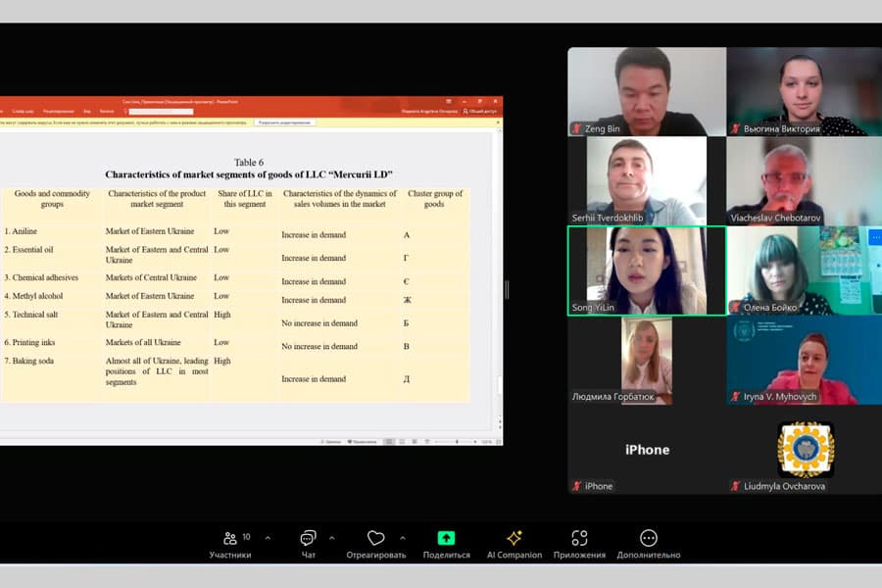This screenshot has height=588, width=882.
Task: Open Приложения apps icon
Action: [579, 538]
